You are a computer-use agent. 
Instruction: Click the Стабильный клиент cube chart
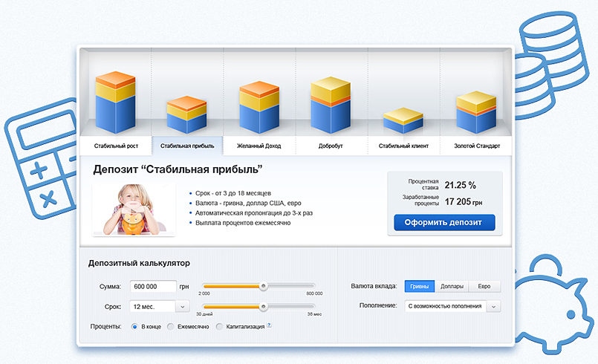point(403,121)
